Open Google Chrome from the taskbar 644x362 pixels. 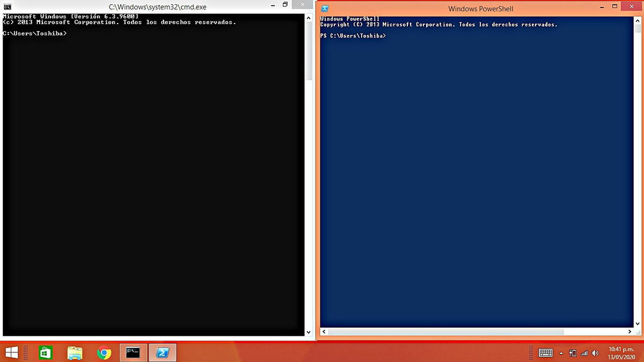[104, 352]
